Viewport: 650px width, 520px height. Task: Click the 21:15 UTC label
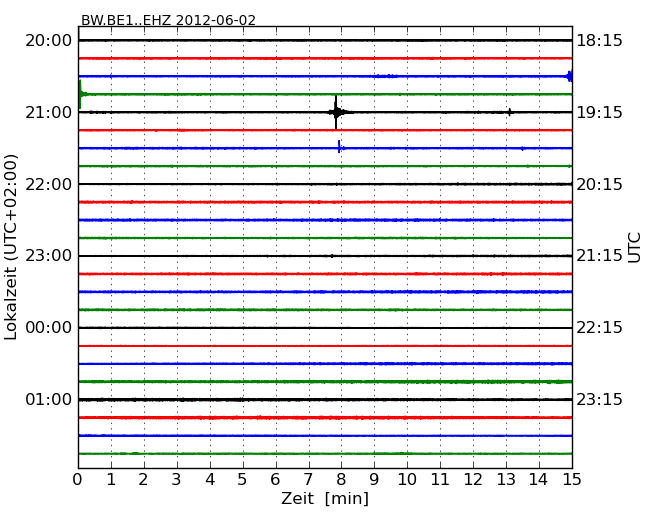(599, 256)
